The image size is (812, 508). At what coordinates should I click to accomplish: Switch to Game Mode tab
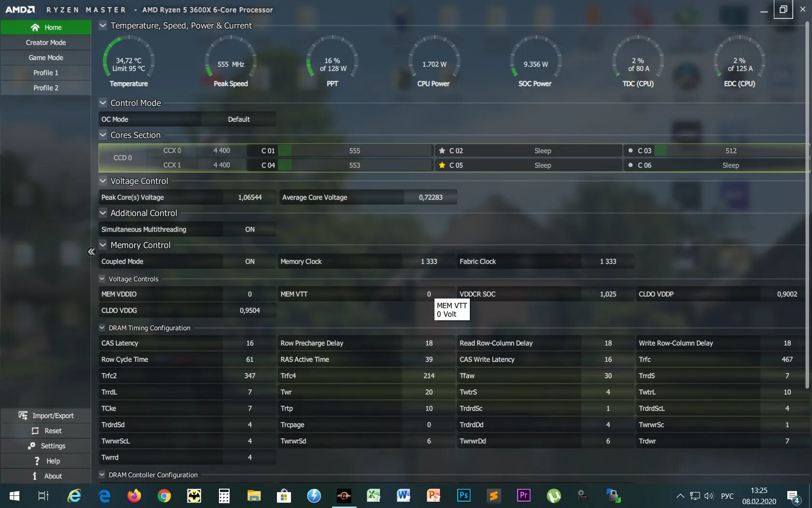click(46, 58)
